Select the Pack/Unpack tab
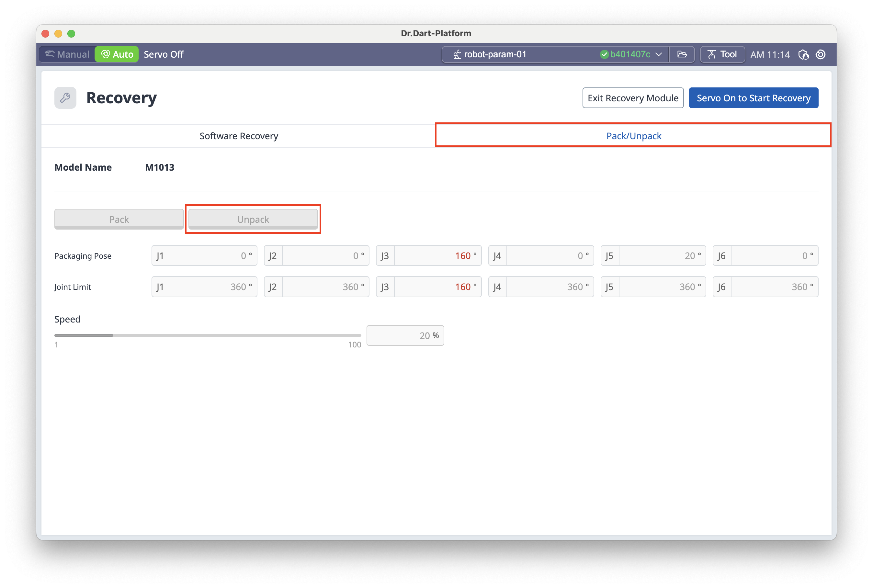This screenshot has width=873, height=588. point(633,136)
